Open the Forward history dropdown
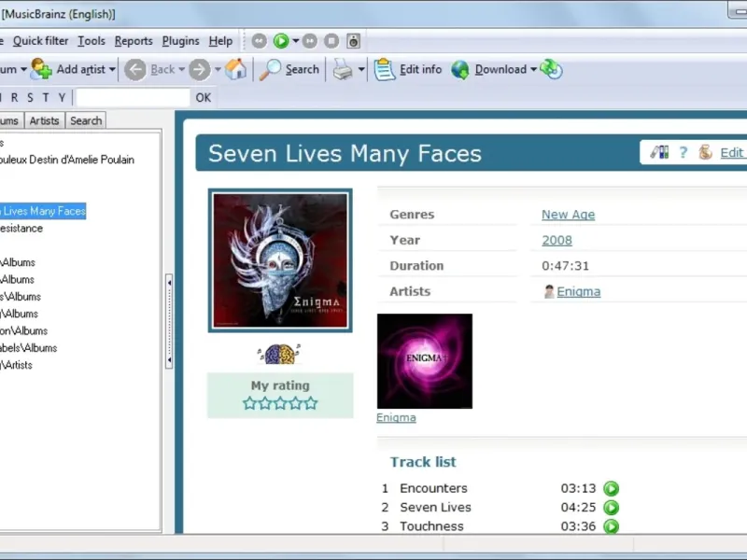 (x=218, y=69)
